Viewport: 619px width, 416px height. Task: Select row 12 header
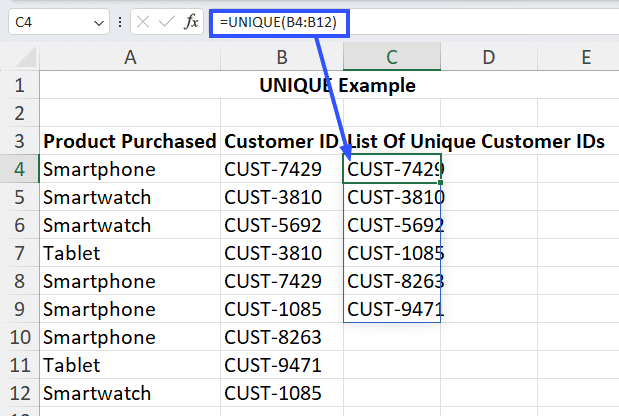coord(19,394)
